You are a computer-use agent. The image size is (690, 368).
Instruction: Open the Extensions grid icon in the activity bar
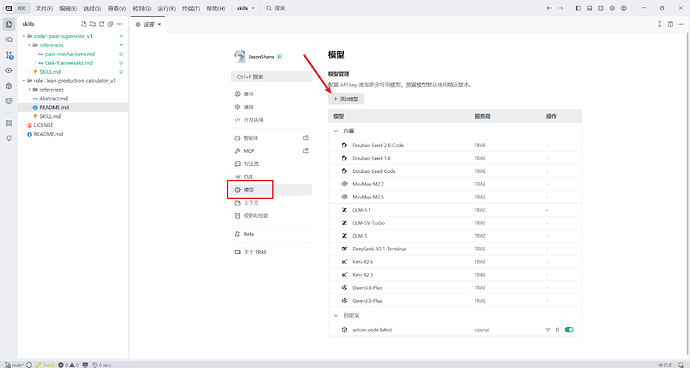[9, 123]
